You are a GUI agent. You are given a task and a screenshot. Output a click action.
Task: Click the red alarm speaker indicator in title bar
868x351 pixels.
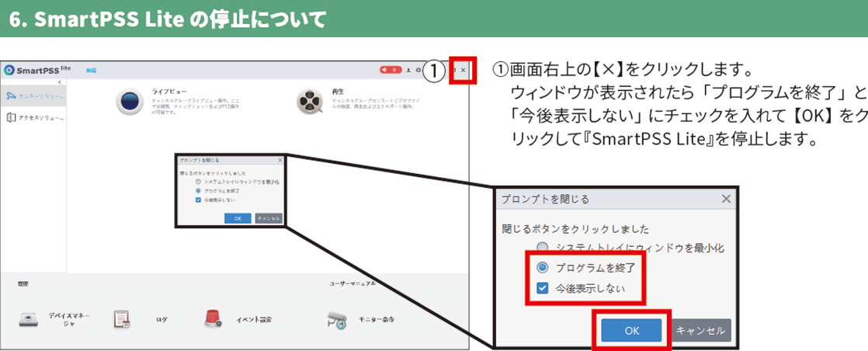391,70
